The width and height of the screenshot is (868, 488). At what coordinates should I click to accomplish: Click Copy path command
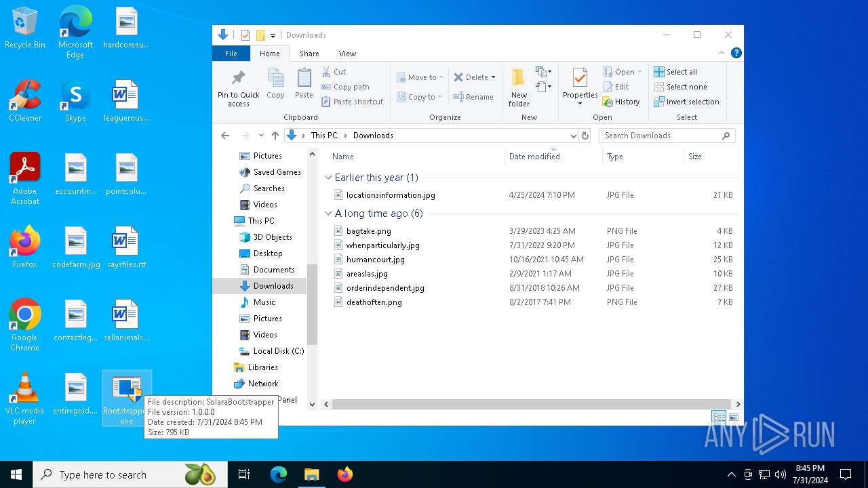345,87
